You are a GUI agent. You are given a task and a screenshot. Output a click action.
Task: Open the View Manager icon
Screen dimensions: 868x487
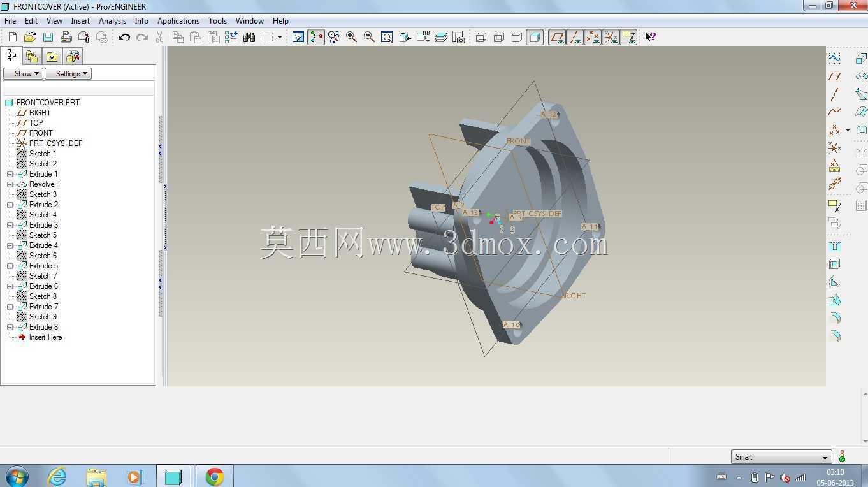click(x=459, y=37)
